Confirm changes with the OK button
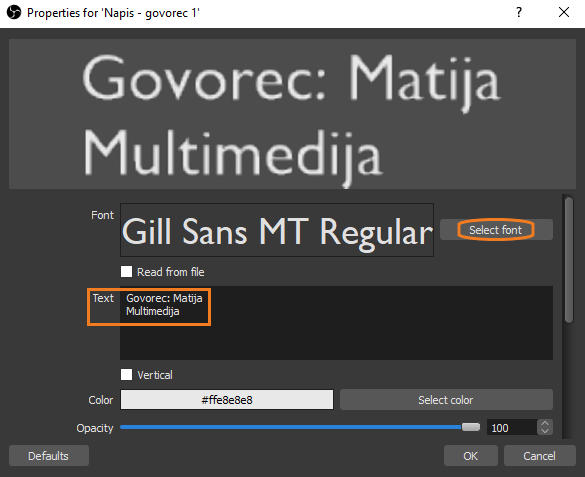Screen dimensions: 585x477 (x=470, y=455)
